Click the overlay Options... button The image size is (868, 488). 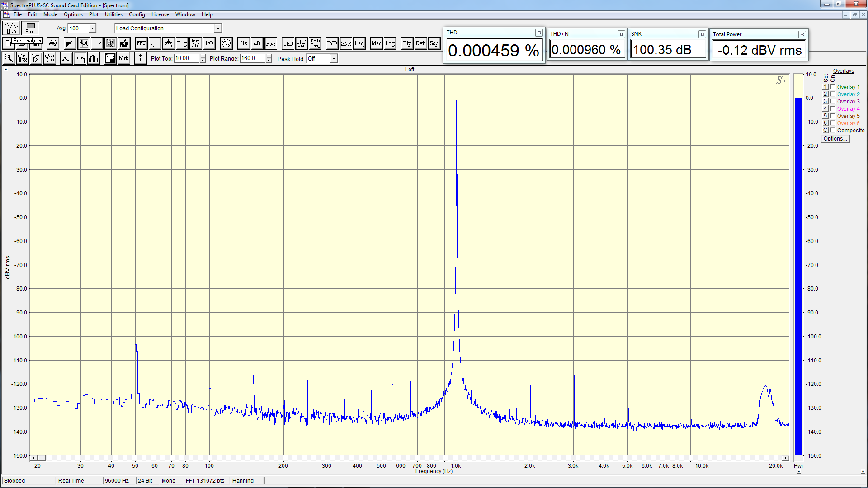tap(835, 139)
